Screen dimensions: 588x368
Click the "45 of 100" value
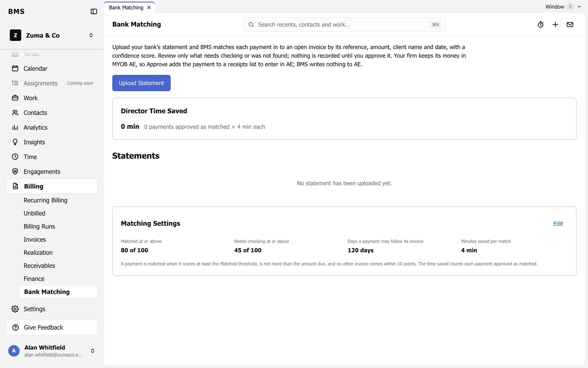coord(248,250)
